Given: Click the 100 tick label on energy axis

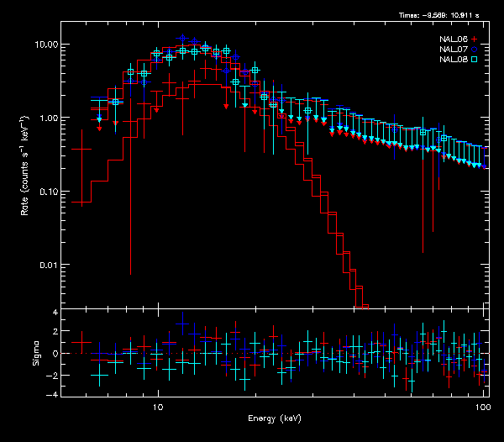Looking at the screenshot, I should coord(482,406).
